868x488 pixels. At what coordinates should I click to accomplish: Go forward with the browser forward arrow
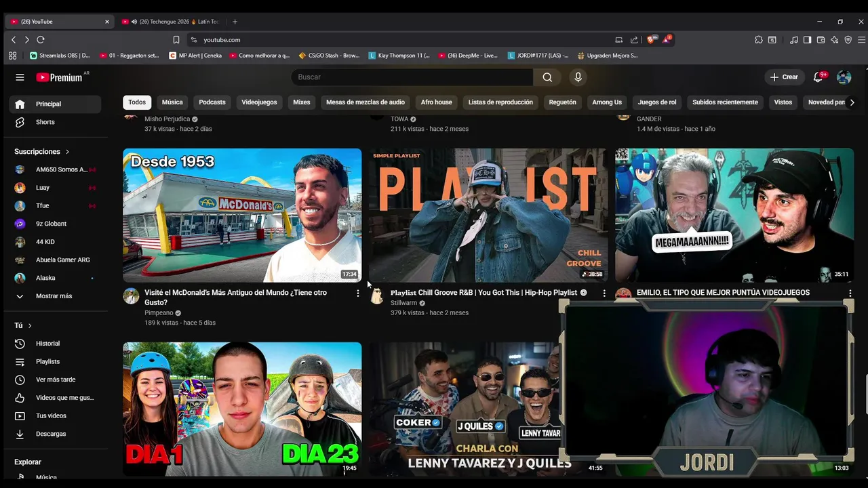(x=26, y=40)
